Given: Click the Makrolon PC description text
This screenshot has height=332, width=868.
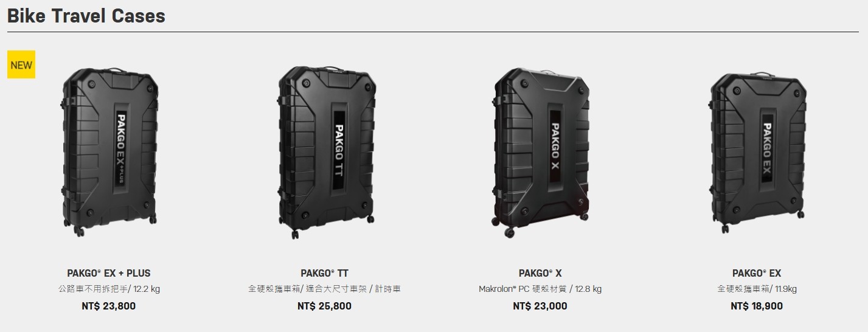Looking at the screenshot, I should [x=540, y=289].
